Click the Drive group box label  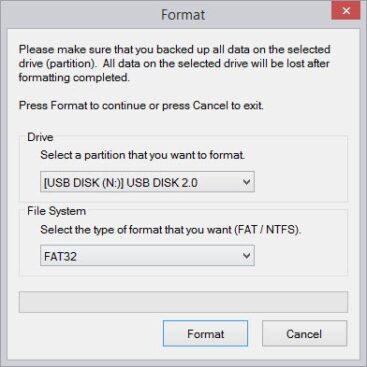[40, 137]
